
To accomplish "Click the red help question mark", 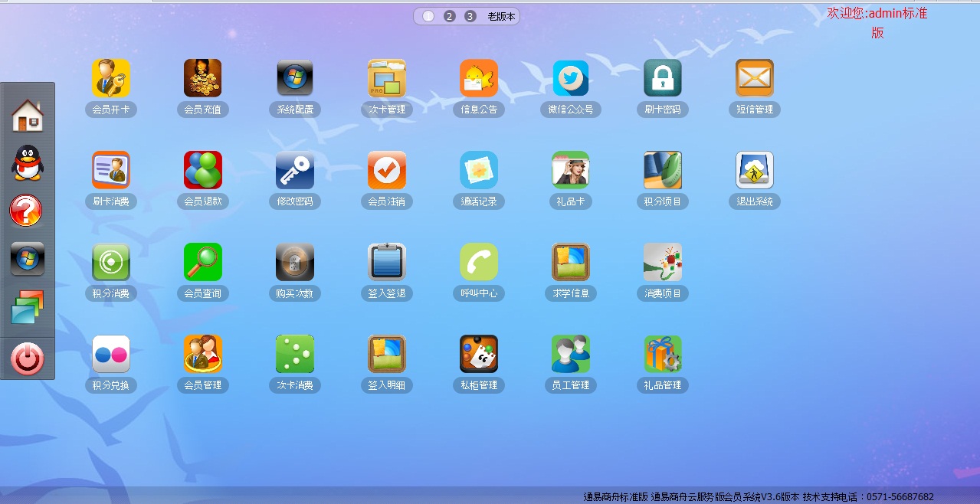I will pyautogui.click(x=26, y=211).
